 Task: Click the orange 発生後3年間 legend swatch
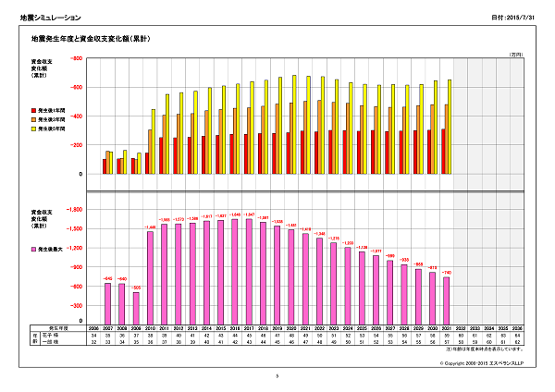tap(33, 120)
